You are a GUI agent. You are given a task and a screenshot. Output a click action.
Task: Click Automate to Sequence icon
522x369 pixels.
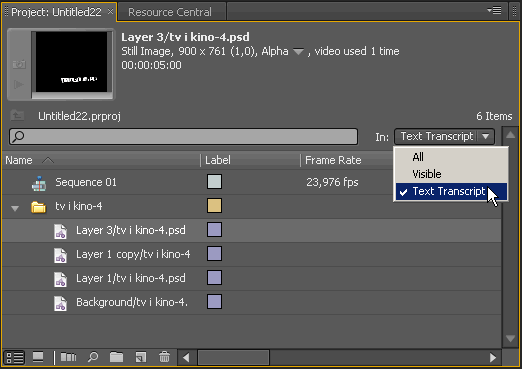tap(68, 357)
